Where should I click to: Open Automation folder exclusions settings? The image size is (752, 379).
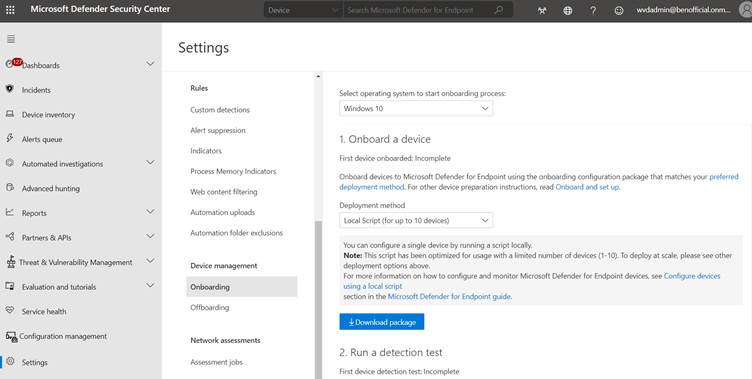tap(236, 233)
